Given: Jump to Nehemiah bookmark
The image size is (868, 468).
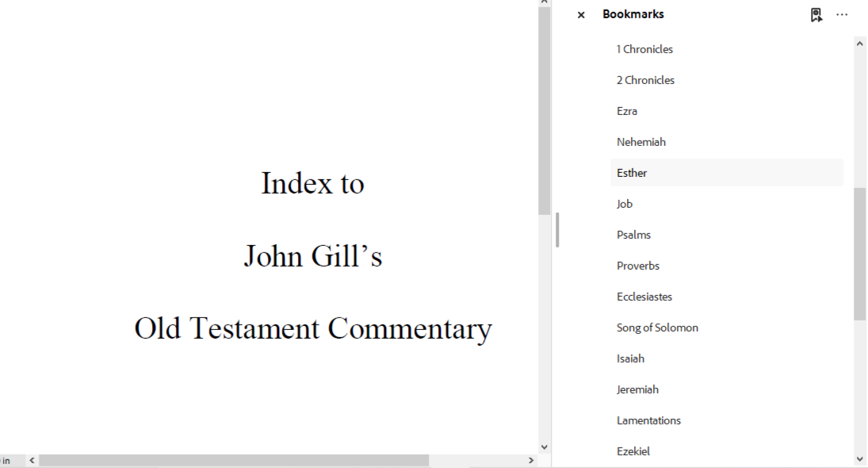Looking at the screenshot, I should [x=641, y=142].
